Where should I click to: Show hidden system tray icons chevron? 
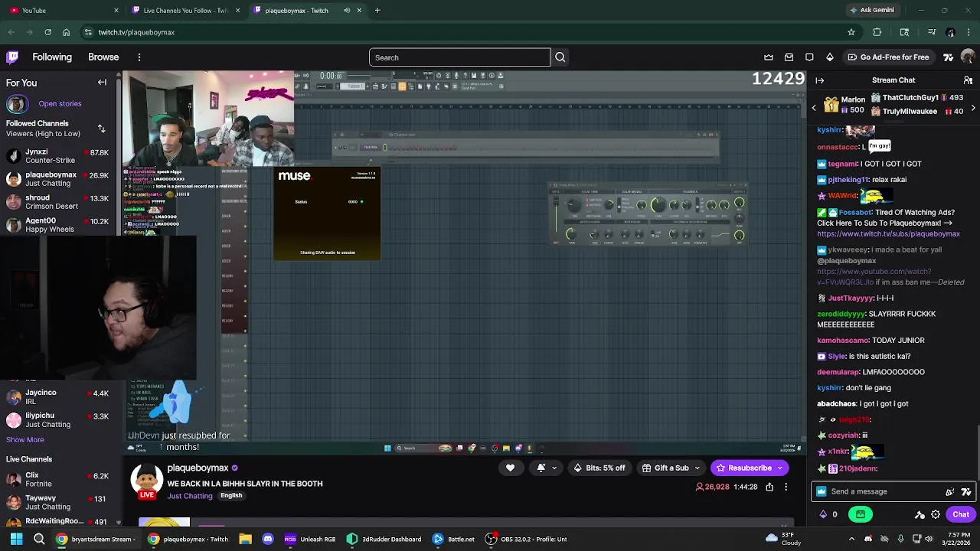coord(851,539)
